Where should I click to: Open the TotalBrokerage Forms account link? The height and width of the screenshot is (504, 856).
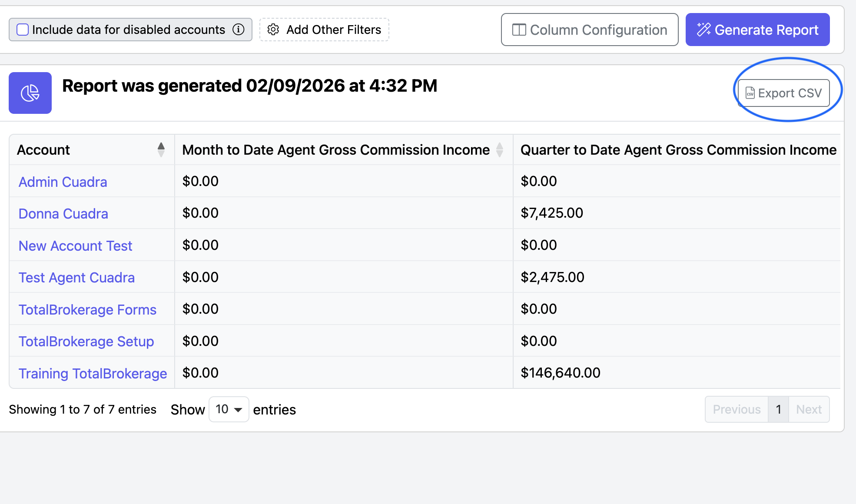point(87,309)
